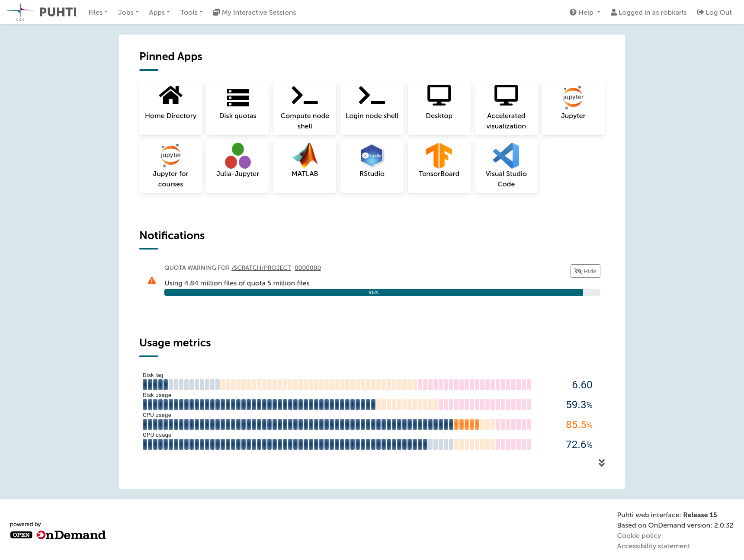The image size is (744, 560).
Task: Open the Tools dropdown menu
Action: point(191,13)
